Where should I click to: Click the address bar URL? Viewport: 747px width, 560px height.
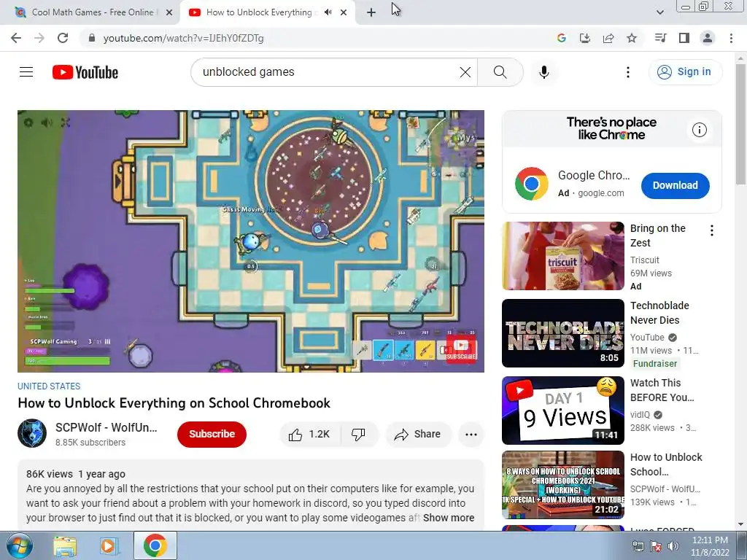[x=183, y=38]
